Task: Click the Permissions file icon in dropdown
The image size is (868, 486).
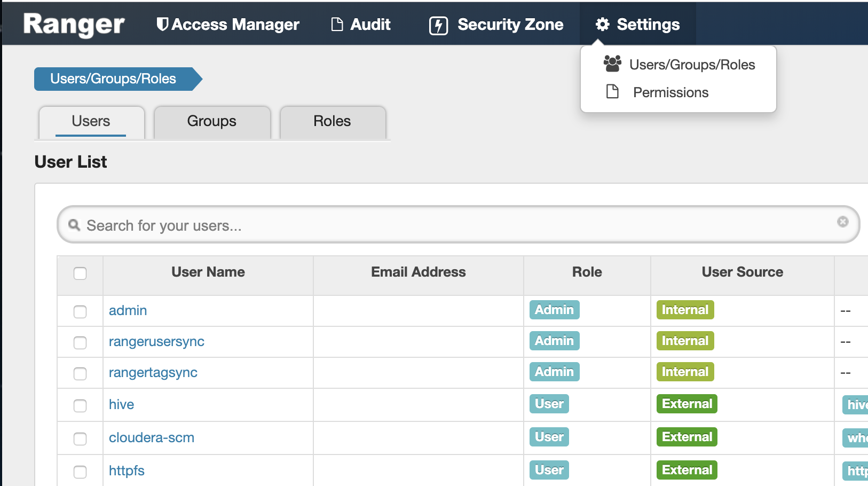Action: pos(612,92)
